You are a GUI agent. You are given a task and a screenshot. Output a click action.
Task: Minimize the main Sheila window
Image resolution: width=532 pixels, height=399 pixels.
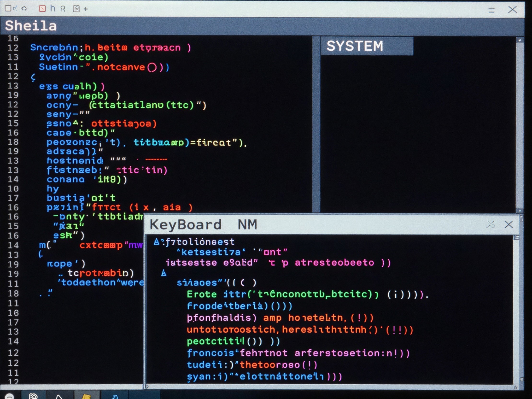tap(491, 10)
